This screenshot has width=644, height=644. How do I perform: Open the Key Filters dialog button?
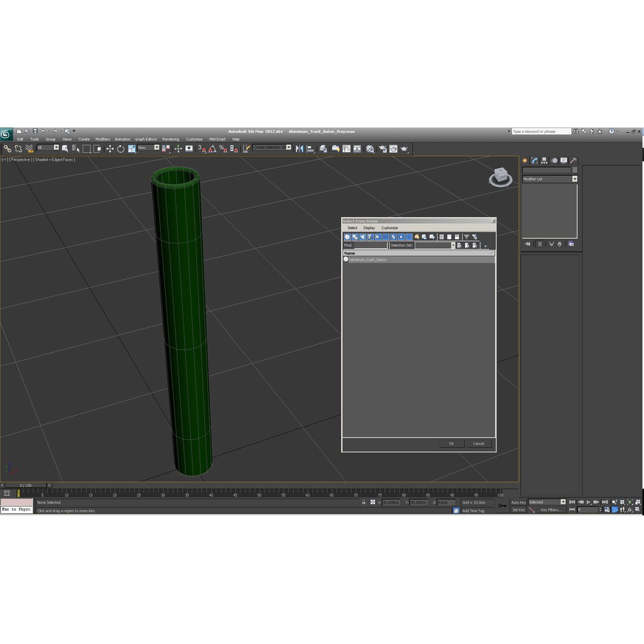(551, 510)
